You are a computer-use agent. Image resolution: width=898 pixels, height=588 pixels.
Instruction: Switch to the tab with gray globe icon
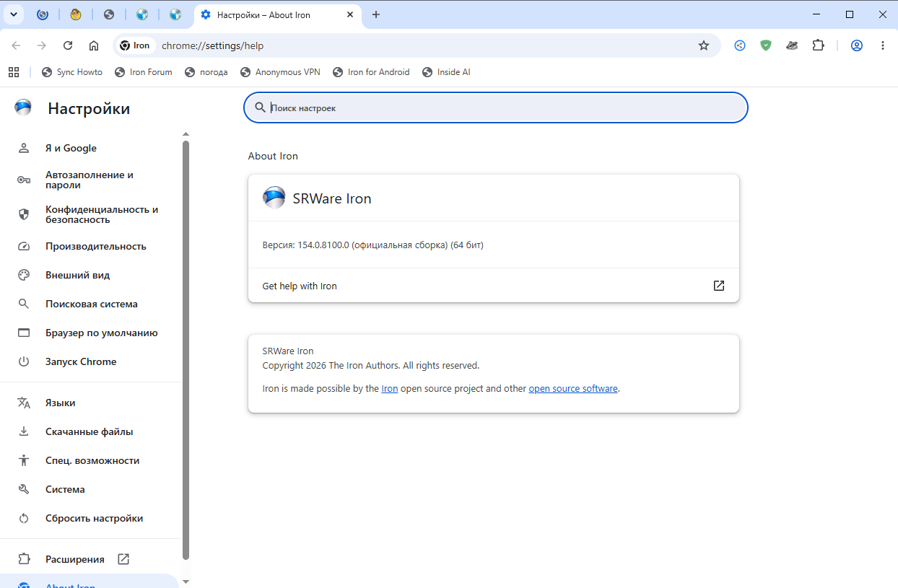109,14
